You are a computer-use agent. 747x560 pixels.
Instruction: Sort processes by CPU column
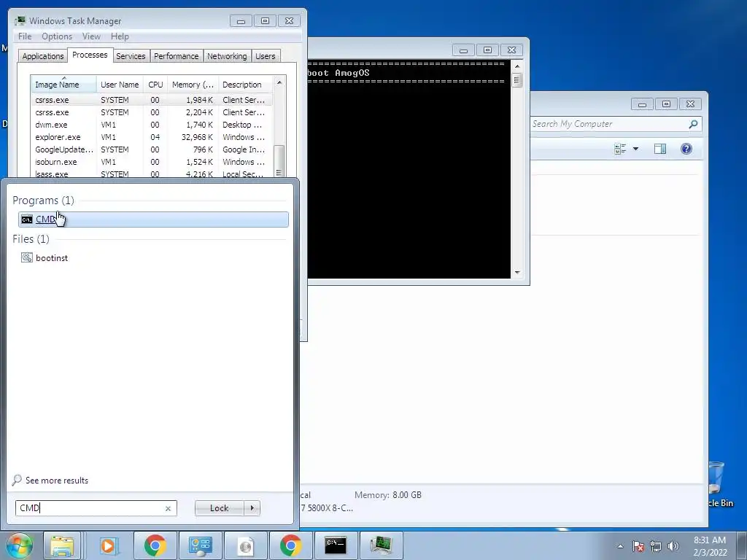[x=155, y=85]
